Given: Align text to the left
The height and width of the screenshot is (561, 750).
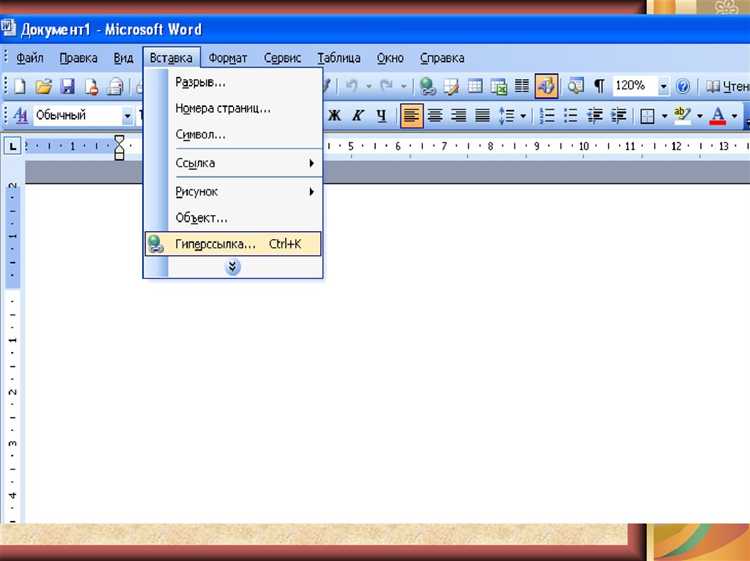Looking at the screenshot, I should [411, 115].
